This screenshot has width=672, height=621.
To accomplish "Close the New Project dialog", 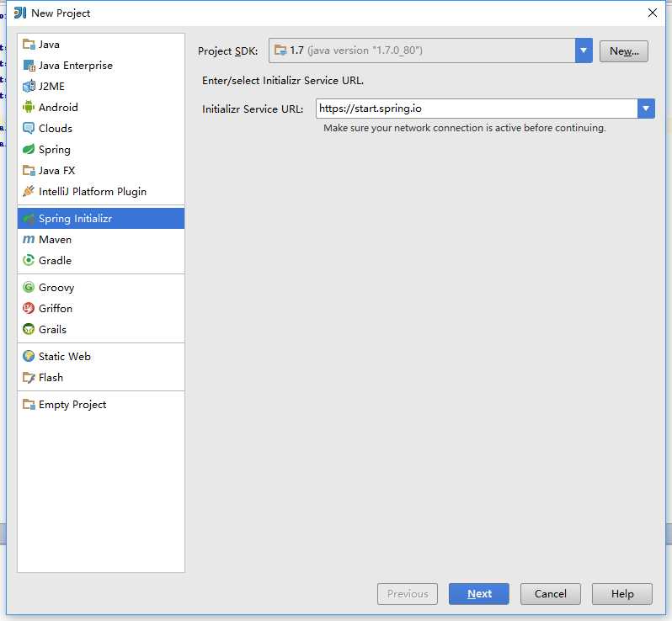I will pos(653,13).
